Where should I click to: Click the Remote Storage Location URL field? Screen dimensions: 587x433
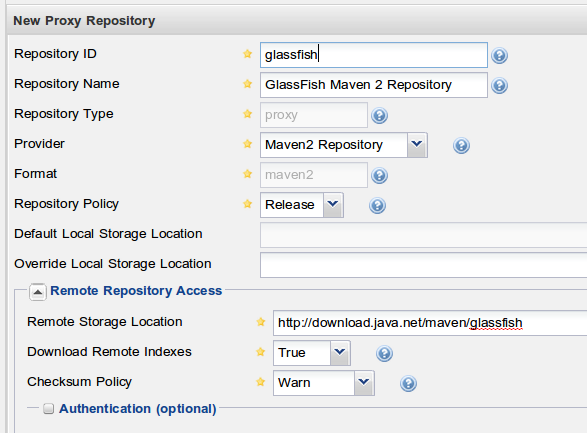(430, 323)
